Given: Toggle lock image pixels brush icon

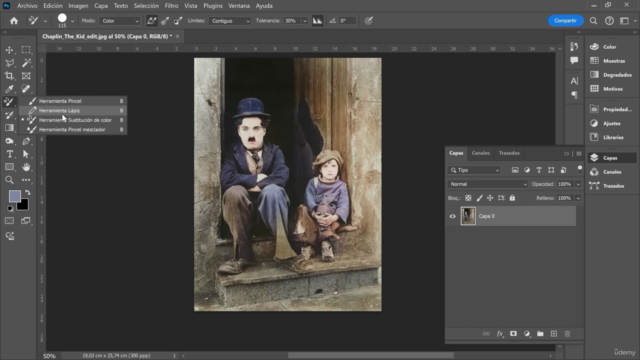Looking at the screenshot, I should (x=480, y=198).
